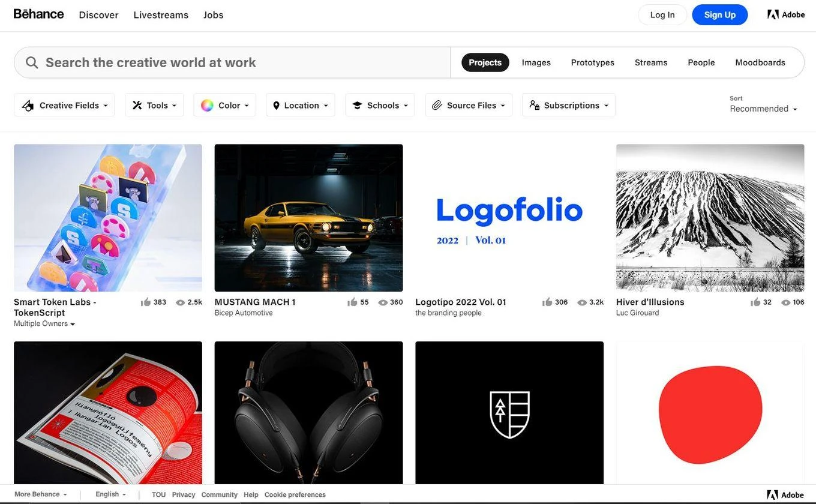The height and width of the screenshot is (504, 816).
Task: Click the Creative Fields pencil icon
Action: [x=28, y=106]
